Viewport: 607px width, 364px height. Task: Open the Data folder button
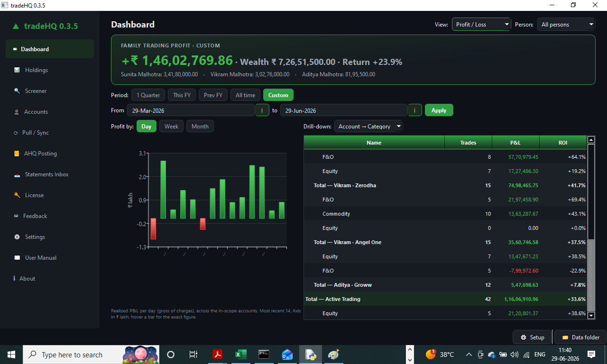580,337
